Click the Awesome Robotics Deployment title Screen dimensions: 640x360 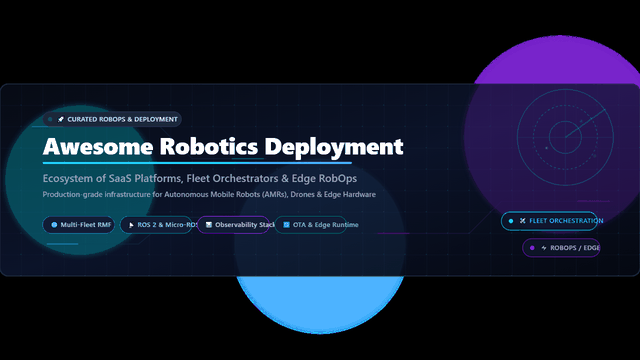223,147
